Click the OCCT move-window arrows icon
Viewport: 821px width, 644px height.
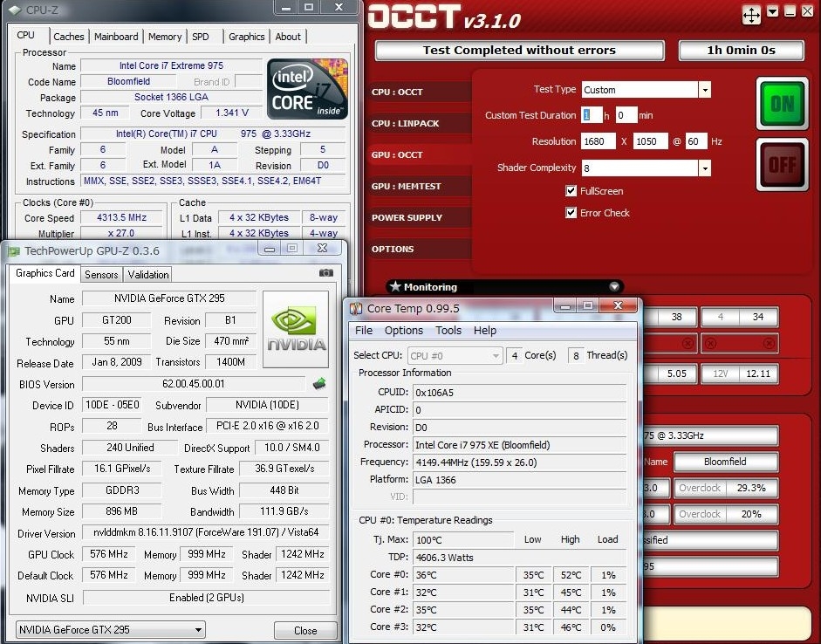pos(751,15)
